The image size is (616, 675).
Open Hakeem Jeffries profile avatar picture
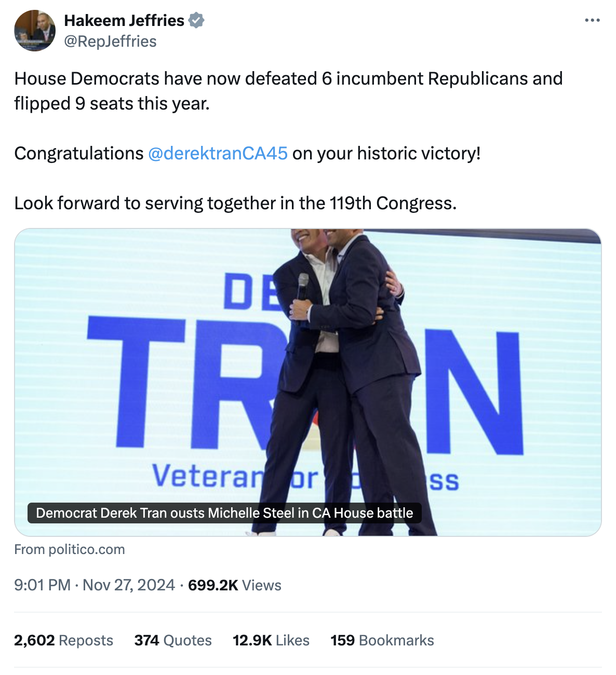(x=35, y=31)
